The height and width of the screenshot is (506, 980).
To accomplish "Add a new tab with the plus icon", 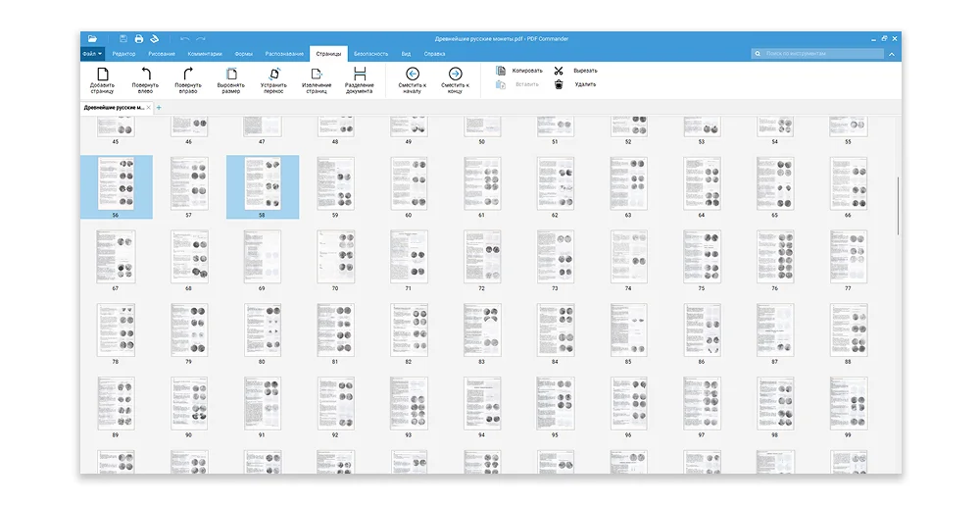I will pos(159,108).
